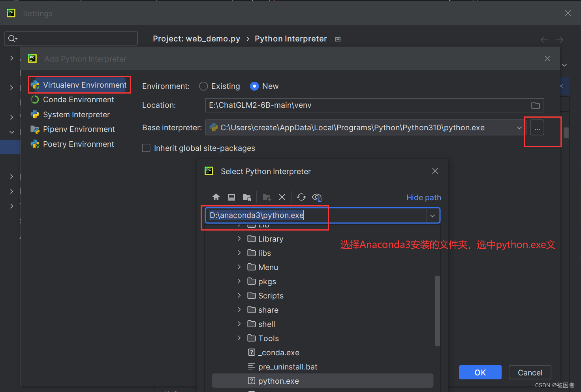Select the pkgs folder row
Screen dimensions: 581x392
coord(322,281)
